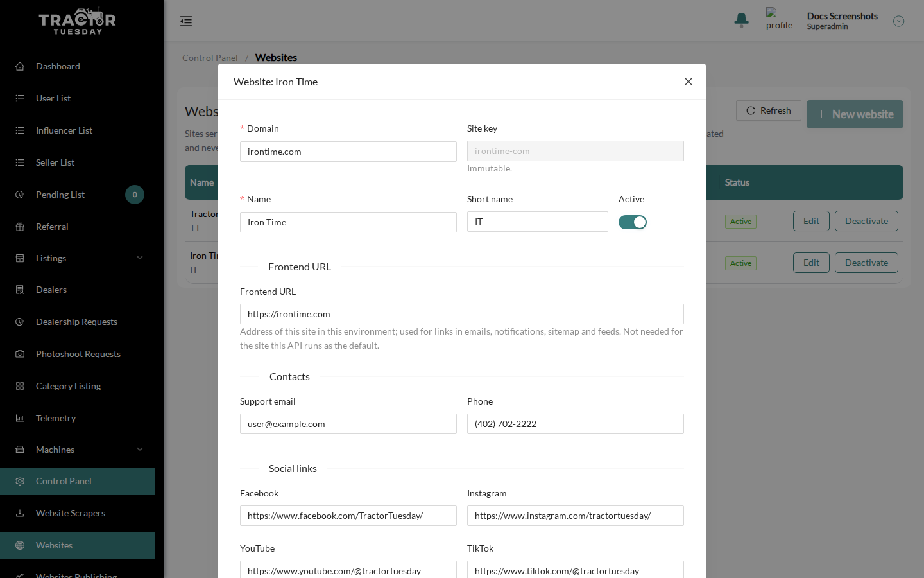The height and width of the screenshot is (578, 924).
Task: Click the Phone input field
Action: (576, 424)
